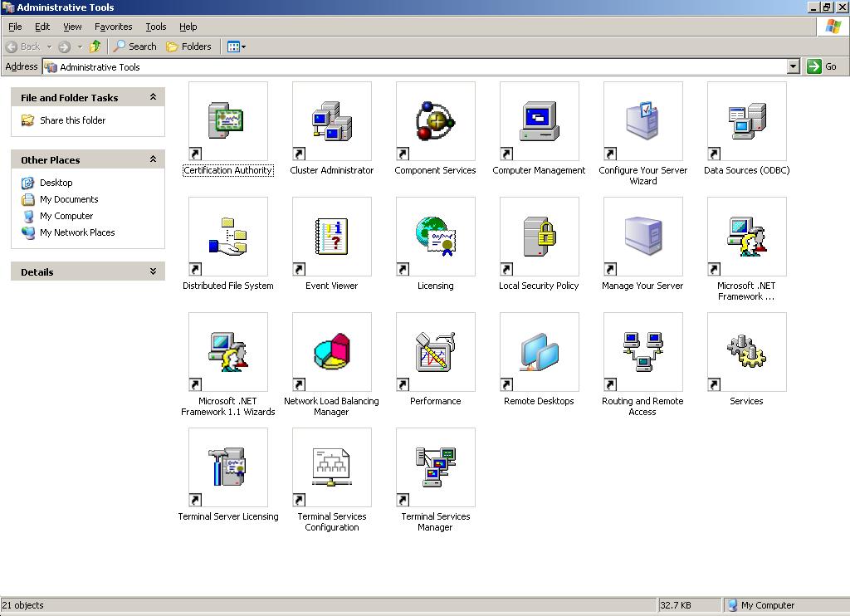This screenshot has width=850, height=616.
Task: Select the Data Sources (ODBC) icon
Action: [x=746, y=121]
